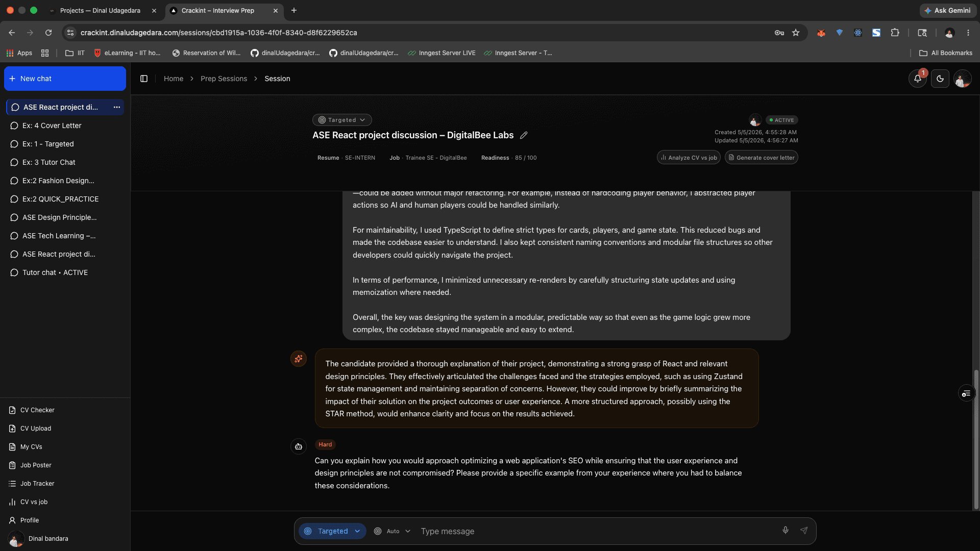Open Ex: 3 Tutor Chat
The height and width of the screenshot is (551, 980).
coord(65,162)
